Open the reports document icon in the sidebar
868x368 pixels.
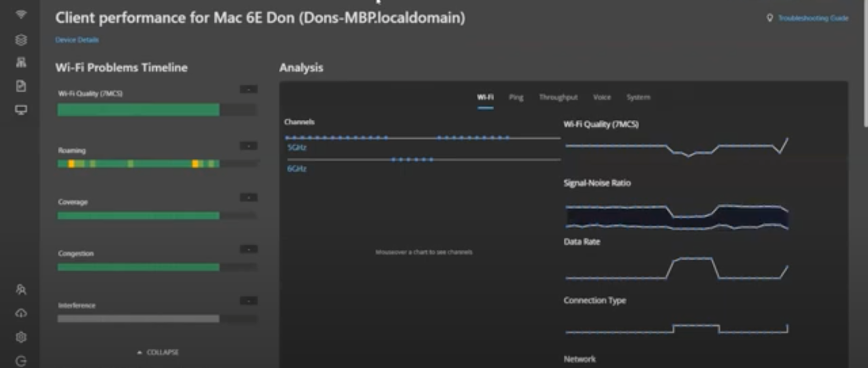click(21, 86)
